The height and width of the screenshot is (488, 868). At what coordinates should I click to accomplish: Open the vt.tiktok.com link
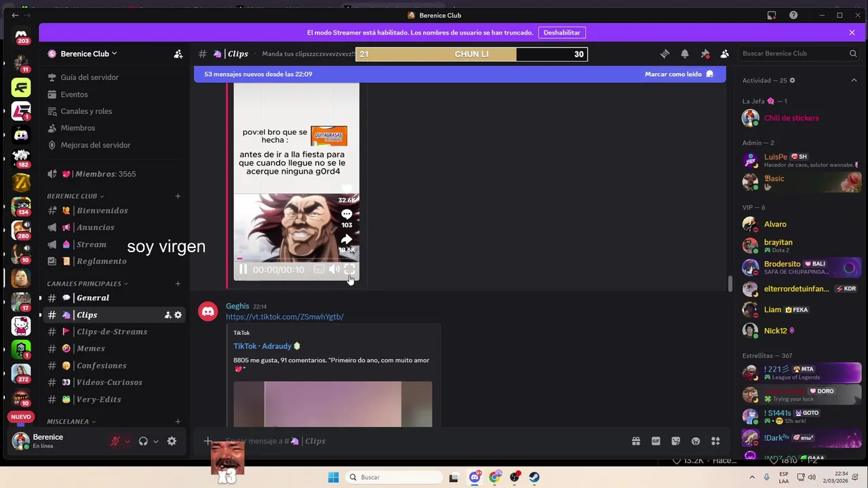[x=285, y=317]
